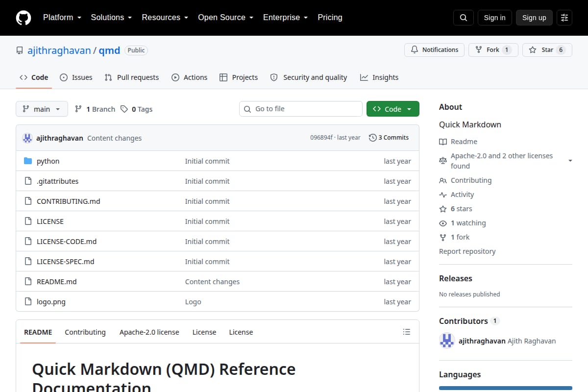Open LICENSE-SPEC.md file
This screenshot has height=392, width=588.
pos(66,262)
